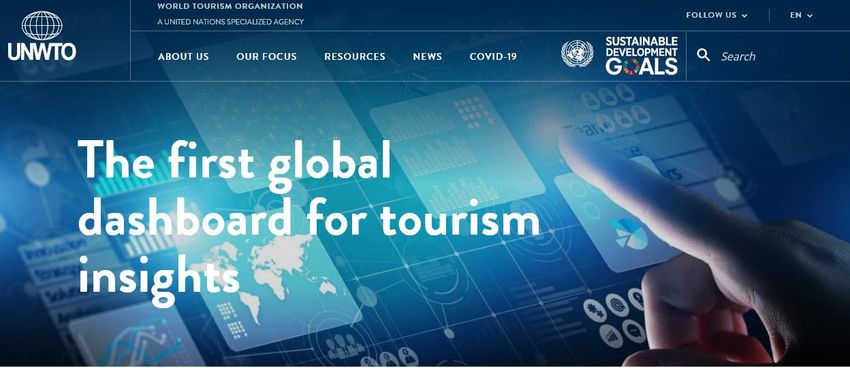Click the search magnifier icon
Image resolution: width=850 pixels, height=368 pixels.
click(x=703, y=55)
